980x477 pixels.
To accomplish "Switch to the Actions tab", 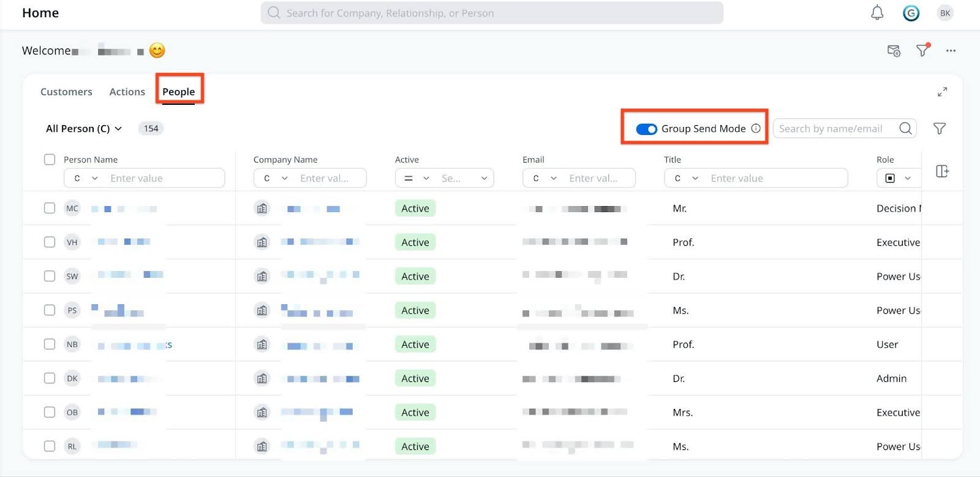I will [x=127, y=91].
